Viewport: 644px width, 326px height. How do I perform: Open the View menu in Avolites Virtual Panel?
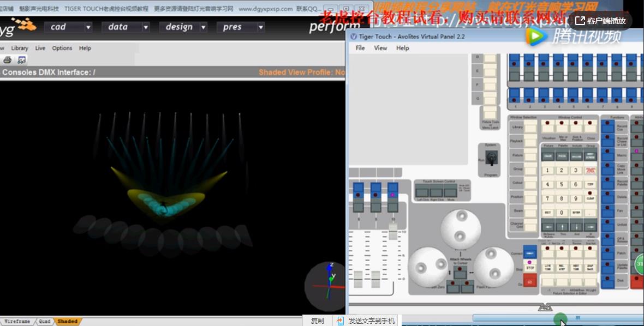[380, 48]
